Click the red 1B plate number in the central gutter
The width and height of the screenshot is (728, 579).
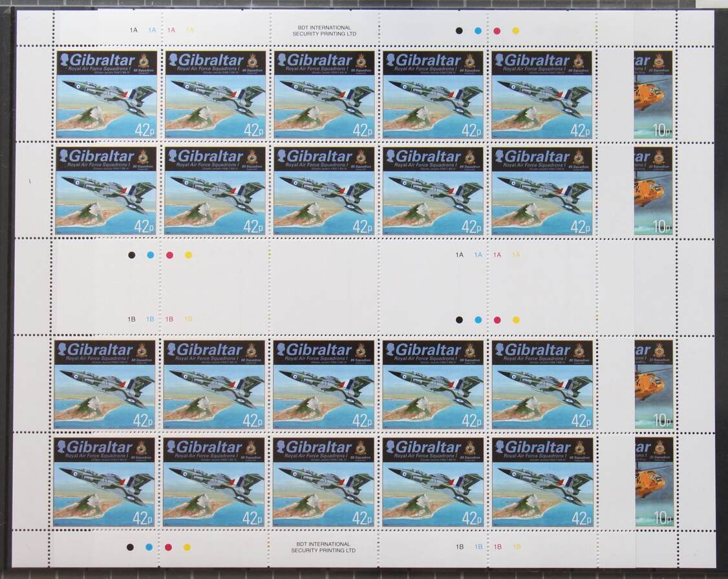pyautogui.click(x=169, y=319)
